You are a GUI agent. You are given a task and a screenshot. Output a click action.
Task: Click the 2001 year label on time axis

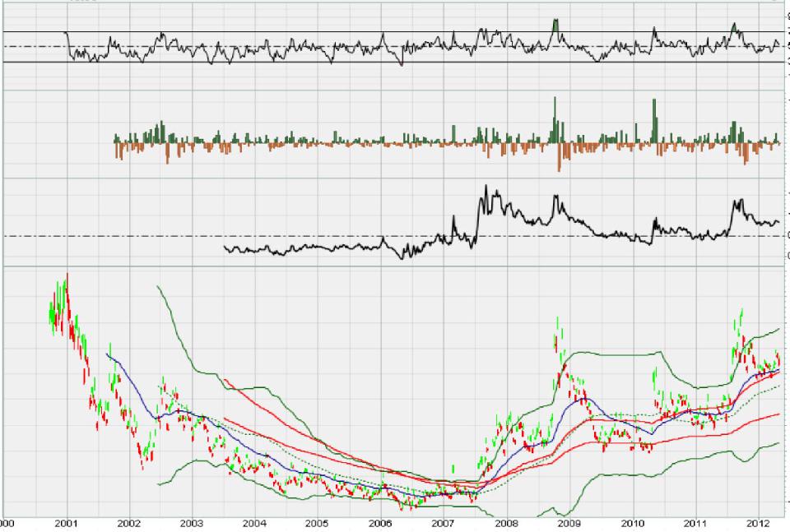[x=66, y=524]
